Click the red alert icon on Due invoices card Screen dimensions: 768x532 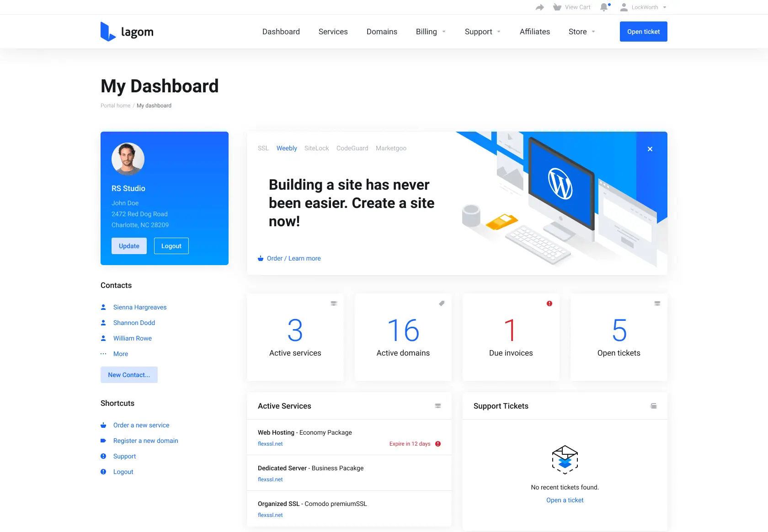[549, 303]
